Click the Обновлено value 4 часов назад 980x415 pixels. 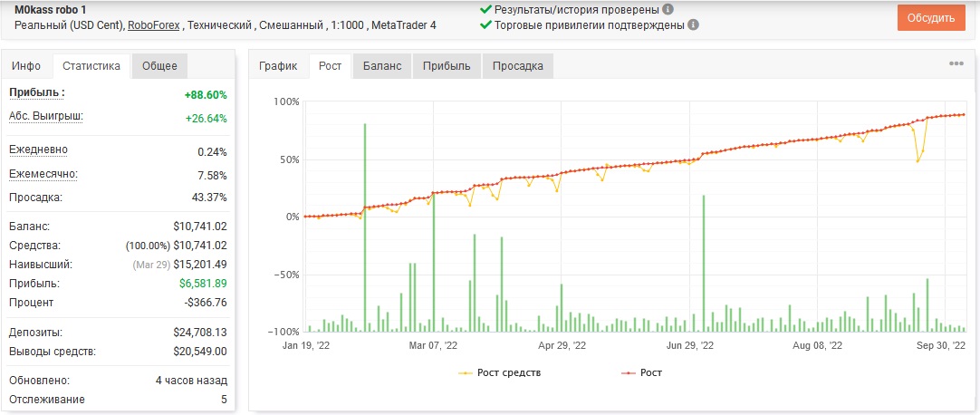click(191, 381)
